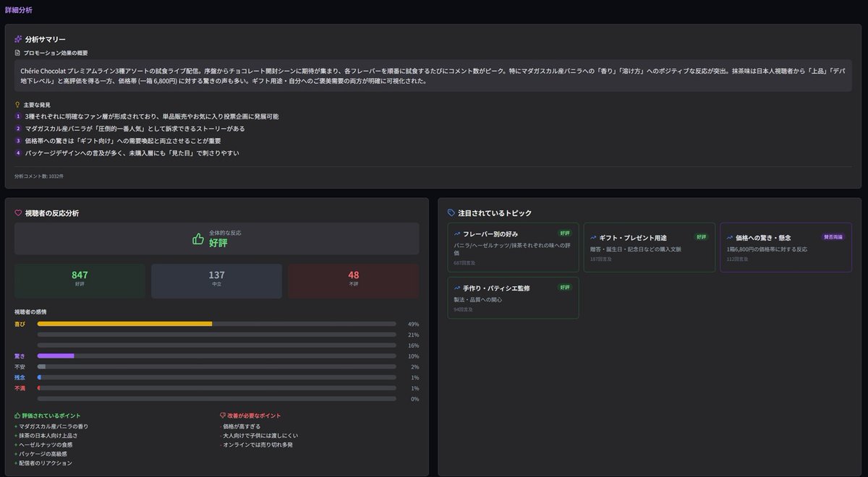Click the thumbs-up icon beside 評価されているポイント
Screen dimensions: 868x477
[17, 416]
